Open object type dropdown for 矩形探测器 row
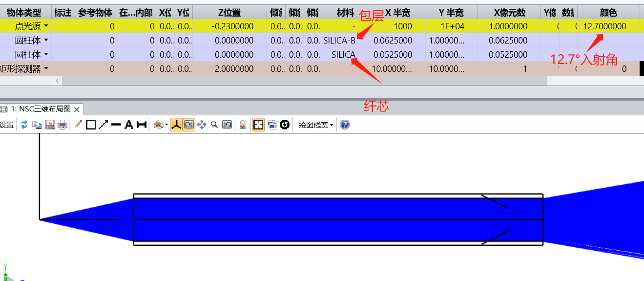644x281 pixels. tap(46, 68)
